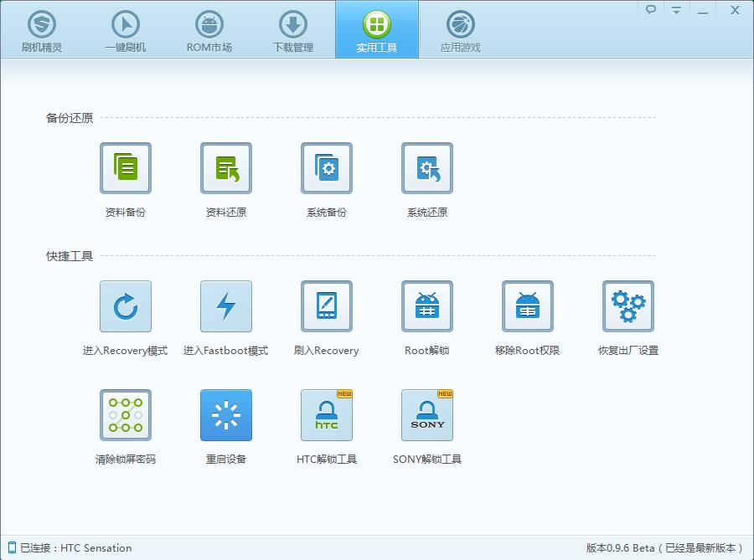
Task: Click the 移除Root权限 remove root icon
Action: (528, 306)
